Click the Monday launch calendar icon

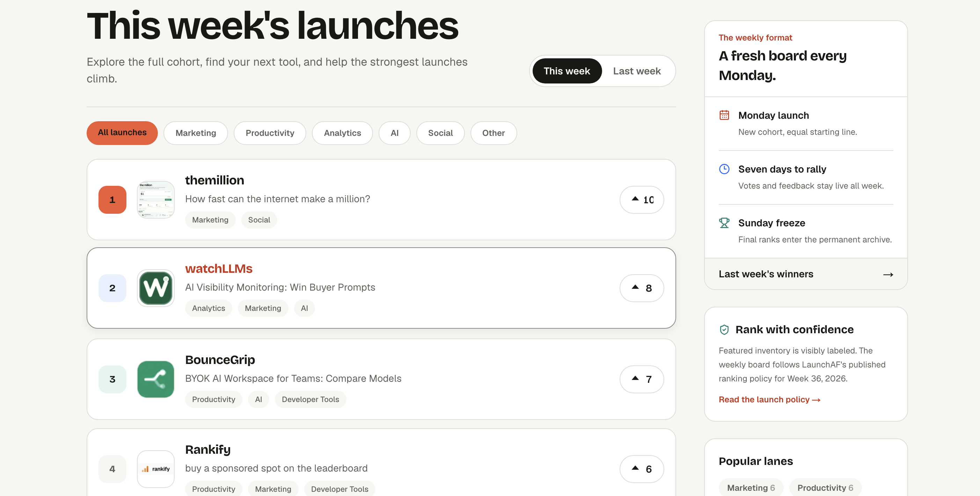[724, 115]
